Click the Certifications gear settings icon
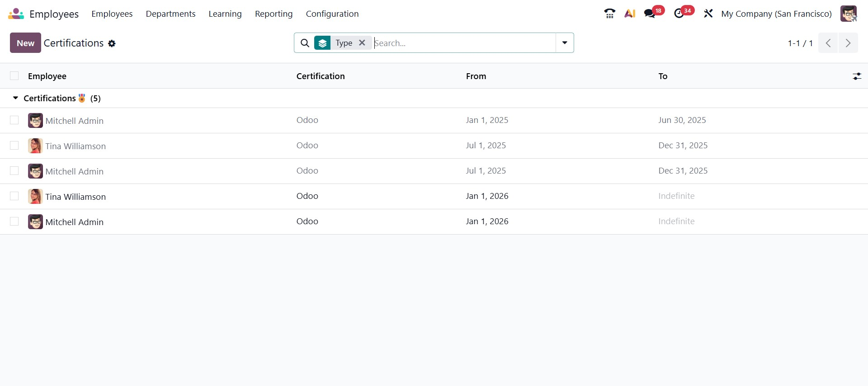The image size is (868, 386). 112,43
